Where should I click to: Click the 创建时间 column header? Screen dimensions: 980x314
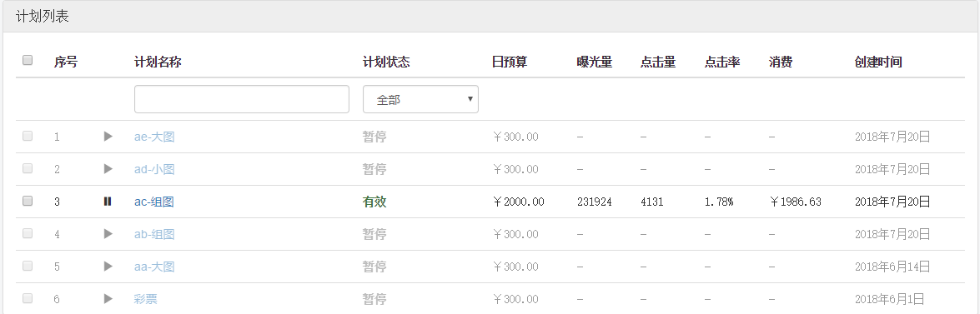tap(878, 62)
